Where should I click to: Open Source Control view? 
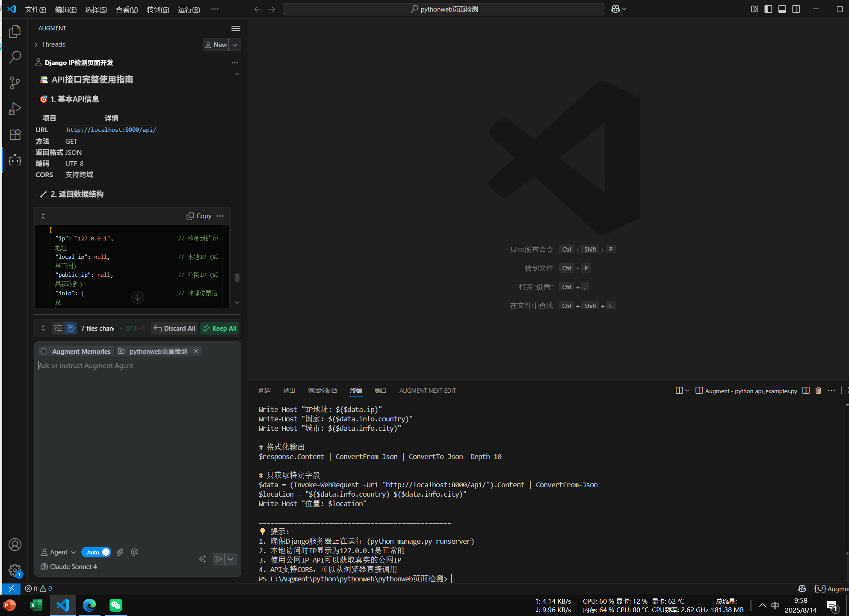[x=15, y=83]
